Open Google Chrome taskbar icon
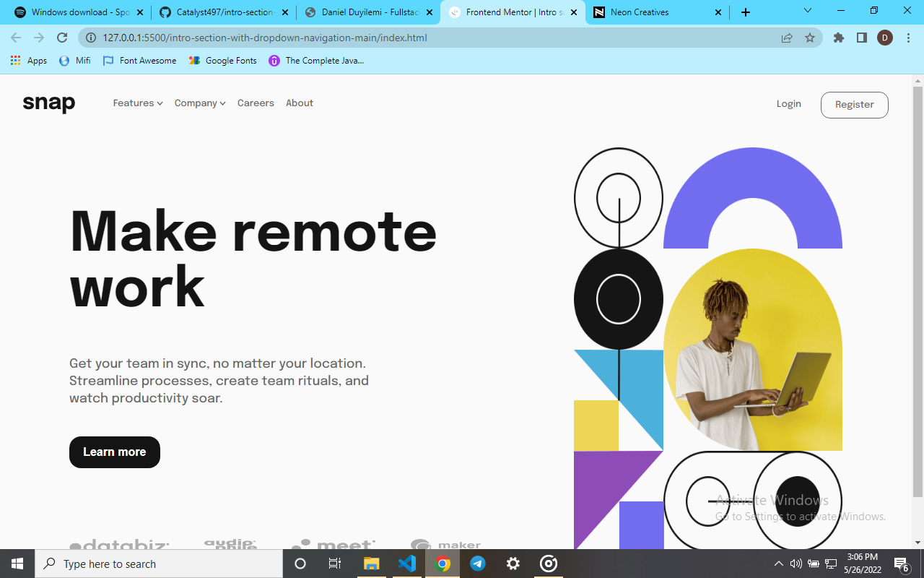 pyautogui.click(x=443, y=564)
